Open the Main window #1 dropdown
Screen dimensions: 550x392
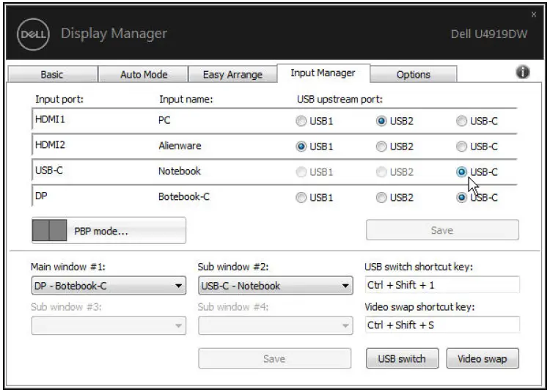(x=109, y=286)
